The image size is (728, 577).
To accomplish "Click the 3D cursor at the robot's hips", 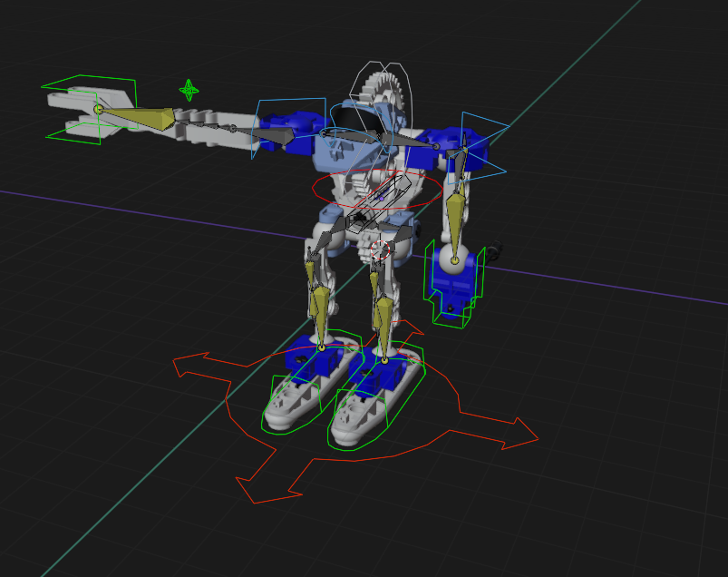I will pyautogui.click(x=380, y=249).
